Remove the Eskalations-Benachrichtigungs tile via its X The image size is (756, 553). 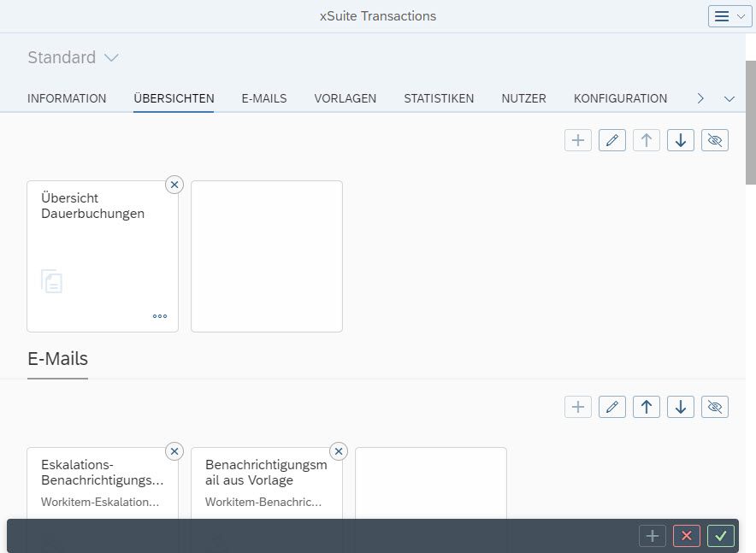pyautogui.click(x=174, y=451)
